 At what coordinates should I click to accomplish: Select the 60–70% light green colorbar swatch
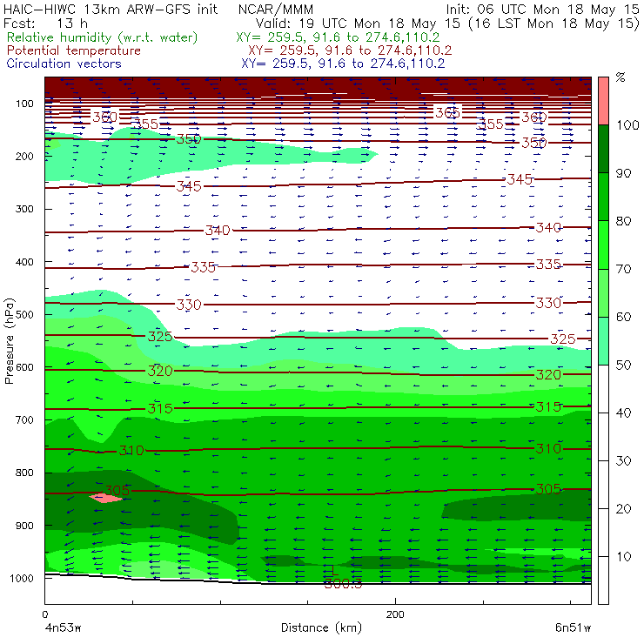coord(603,292)
